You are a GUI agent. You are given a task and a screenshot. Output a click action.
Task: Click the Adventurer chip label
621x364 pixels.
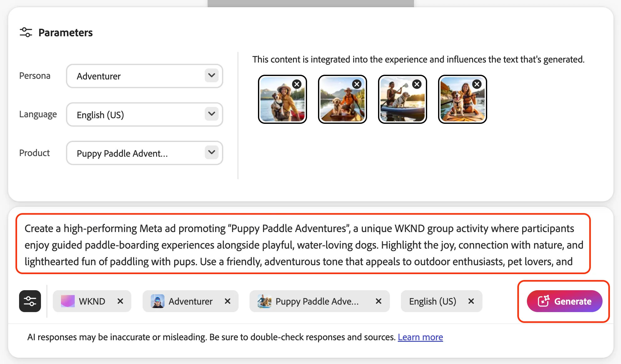pyautogui.click(x=190, y=301)
